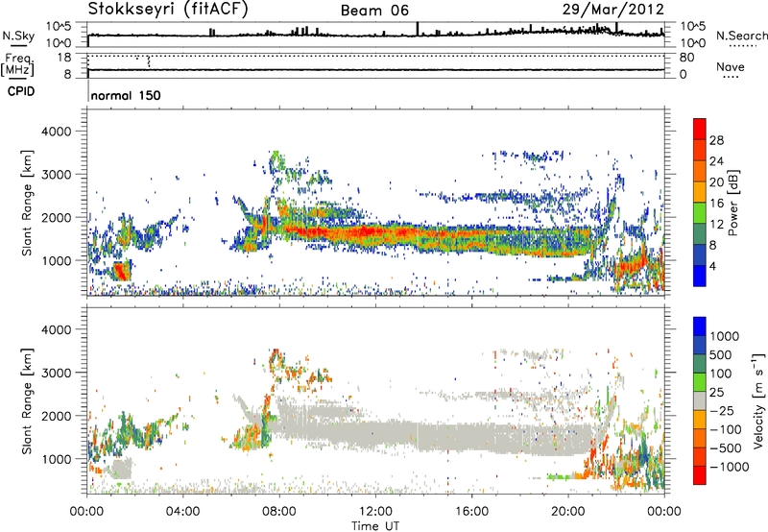Click the '-100' velocity colorbar label
The height and width of the screenshot is (532, 768).
[726, 429]
